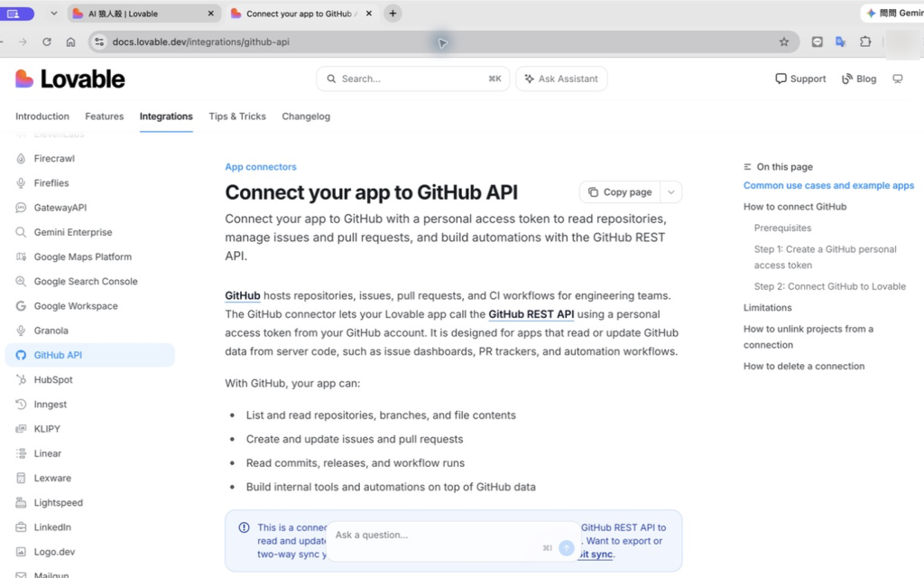Click the Ask Assistant button
The image size is (924, 578).
click(x=561, y=79)
